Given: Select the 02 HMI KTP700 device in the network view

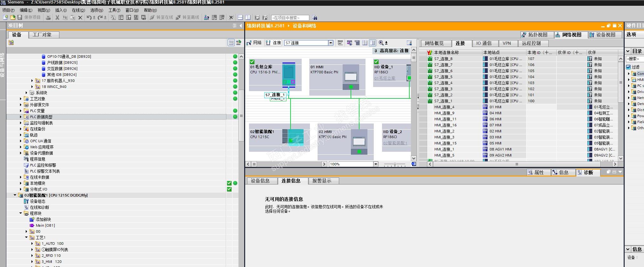Looking at the screenshot, I should [x=359, y=141].
